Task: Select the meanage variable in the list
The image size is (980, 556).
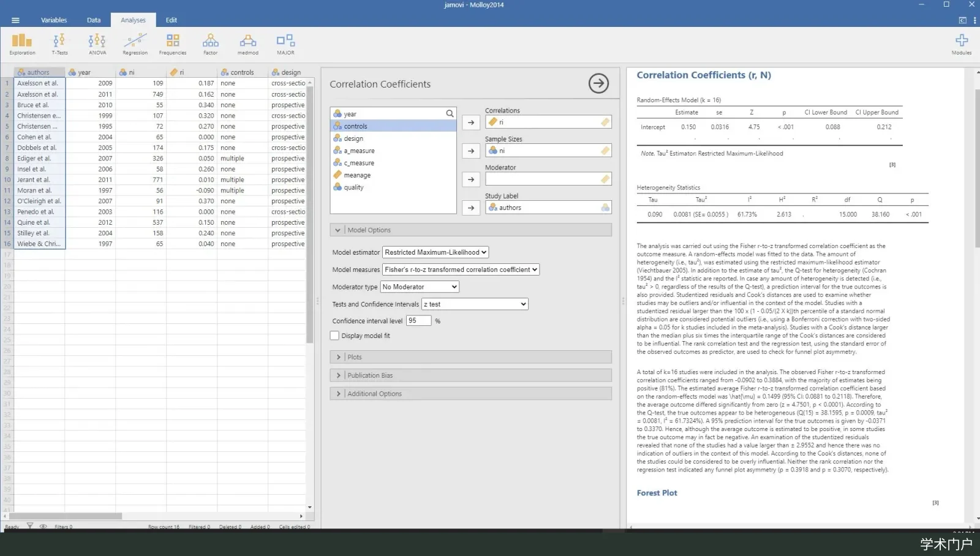Action: [393, 175]
